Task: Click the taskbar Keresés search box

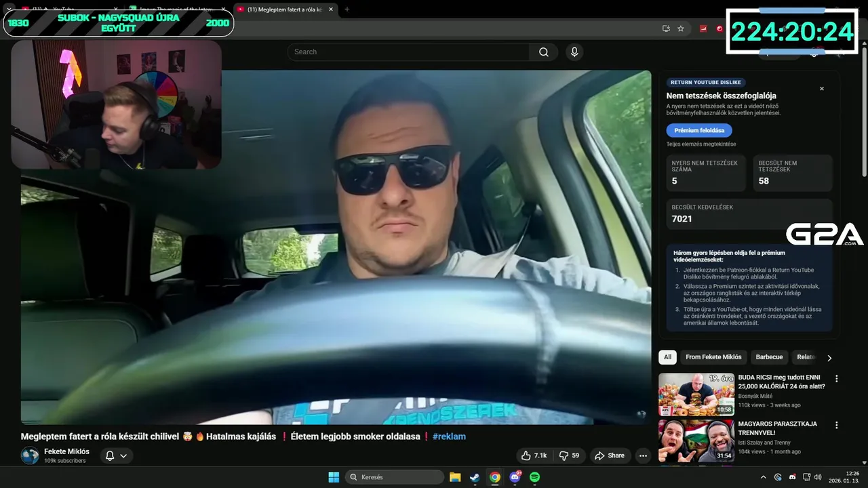Action: coord(393,477)
